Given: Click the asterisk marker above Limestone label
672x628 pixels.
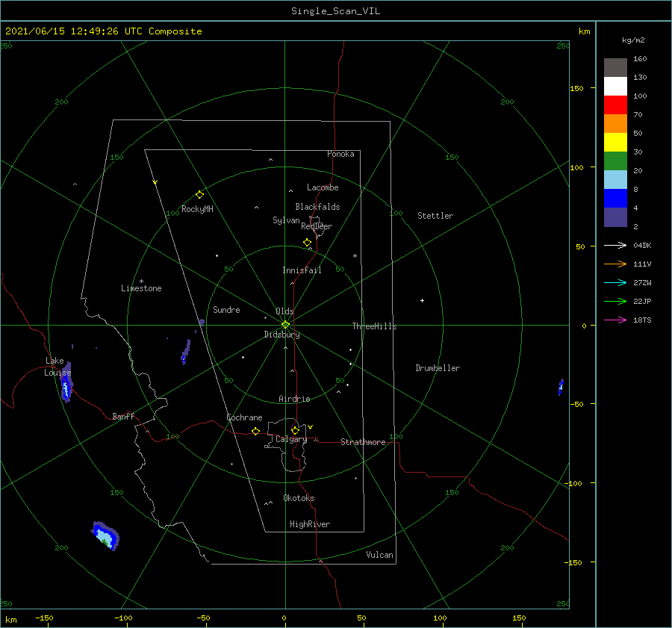Looking at the screenshot, I should tap(141, 282).
